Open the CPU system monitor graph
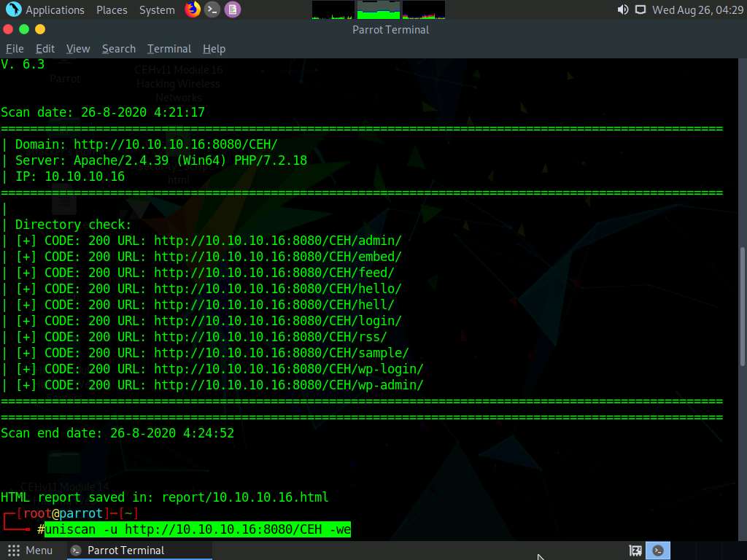The height and width of the screenshot is (560, 747). pos(333,9)
